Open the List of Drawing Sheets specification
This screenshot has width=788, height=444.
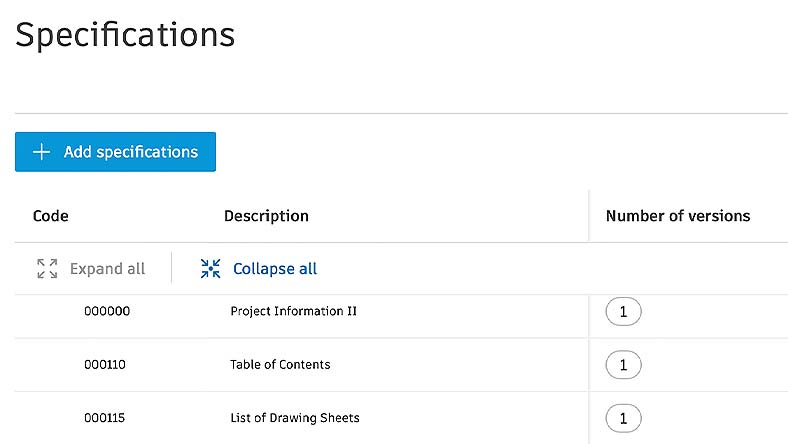click(294, 418)
